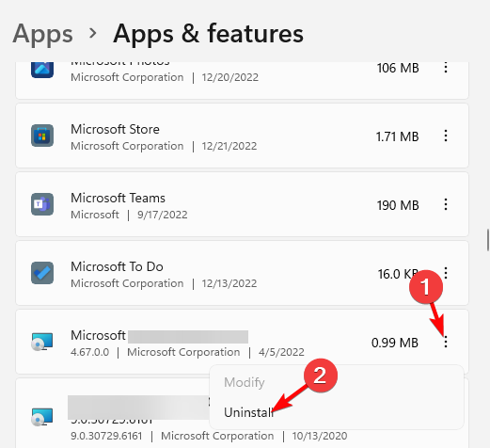
Task: Click the vertical scrollbar thumb
Action: (x=488, y=240)
